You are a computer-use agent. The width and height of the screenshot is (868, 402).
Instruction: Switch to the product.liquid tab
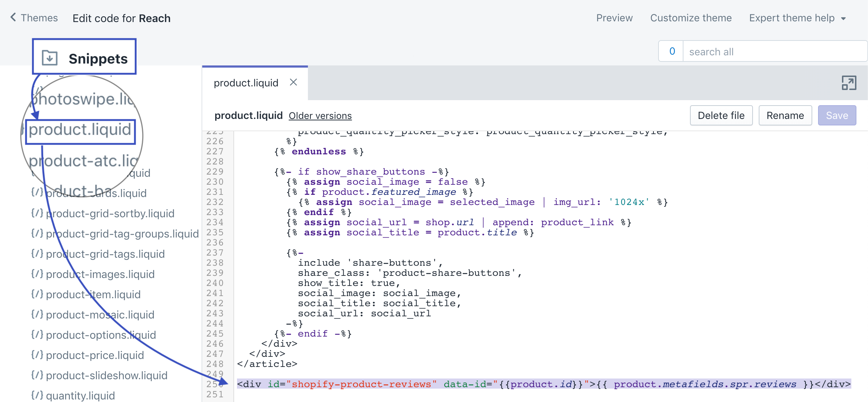(x=246, y=83)
